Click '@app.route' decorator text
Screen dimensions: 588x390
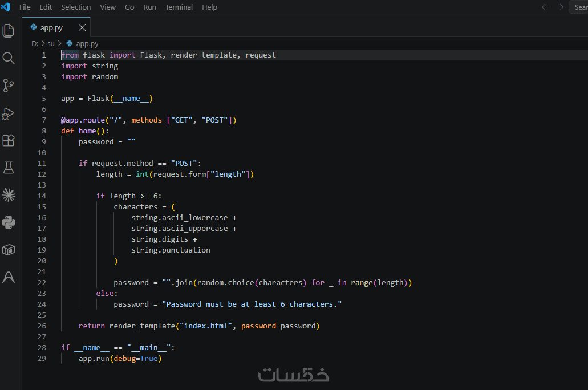pos(83,120)
